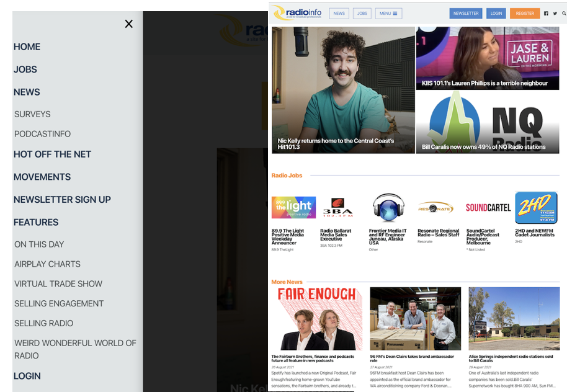Expand the MENU hamburger button
Image resolution: width=567 pixels, height=392 pixels.
pyautogui.click(x=389, y=13)
